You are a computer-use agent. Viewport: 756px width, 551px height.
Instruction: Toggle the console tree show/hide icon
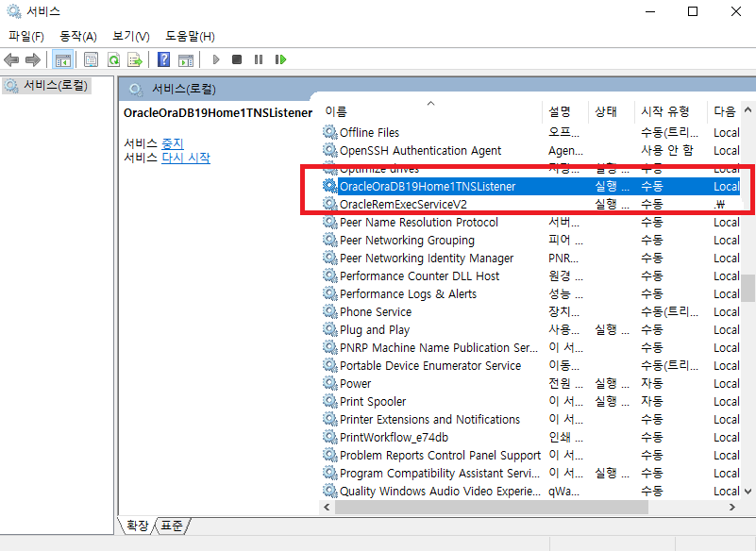(x=63, y=59)
